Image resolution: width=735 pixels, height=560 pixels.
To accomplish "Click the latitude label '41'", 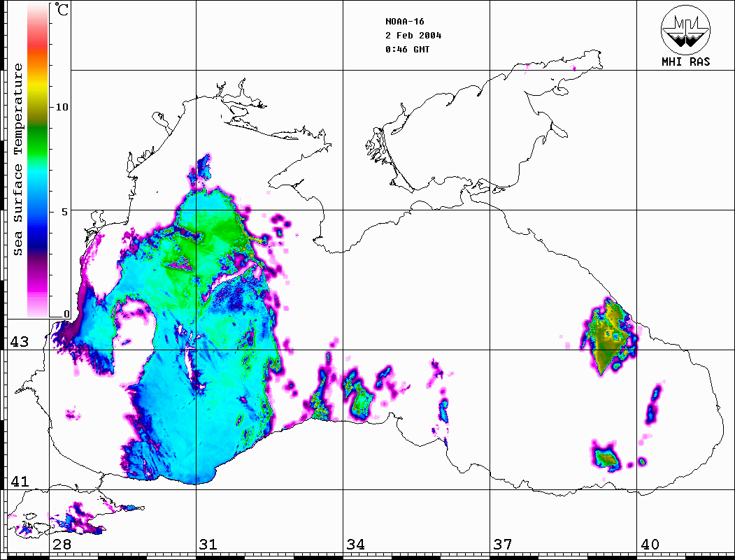I will (20, 482).
